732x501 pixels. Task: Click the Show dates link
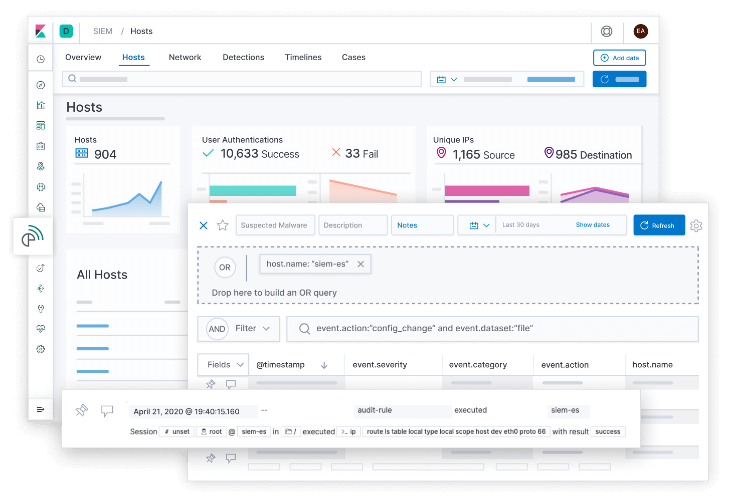click(x=592, y=226)
